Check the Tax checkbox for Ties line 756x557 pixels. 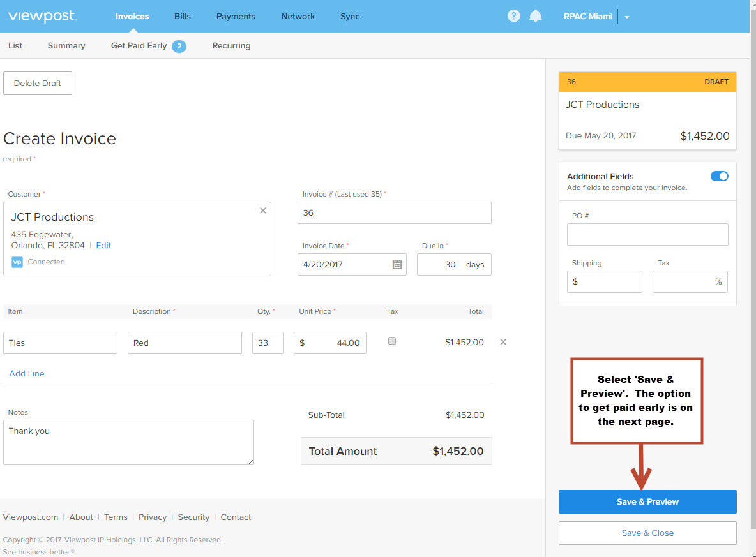(x=392, y=341)
